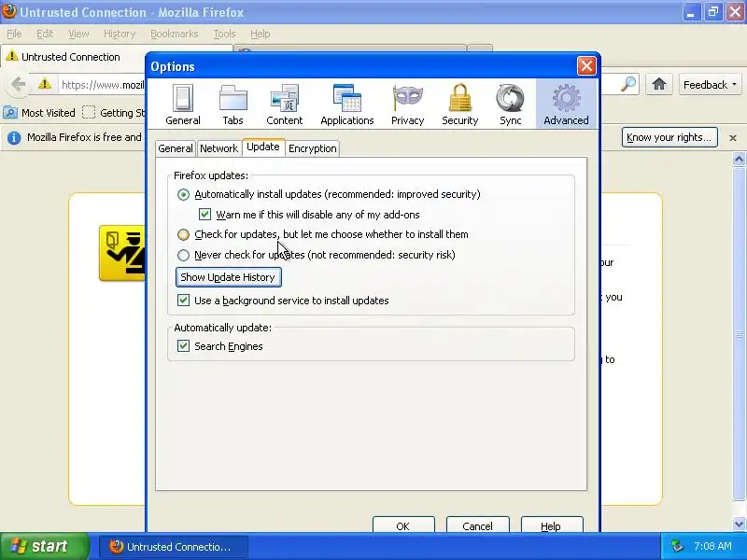
Task: Click the Most Visited bookmarks icon
Action: [10, 113]
